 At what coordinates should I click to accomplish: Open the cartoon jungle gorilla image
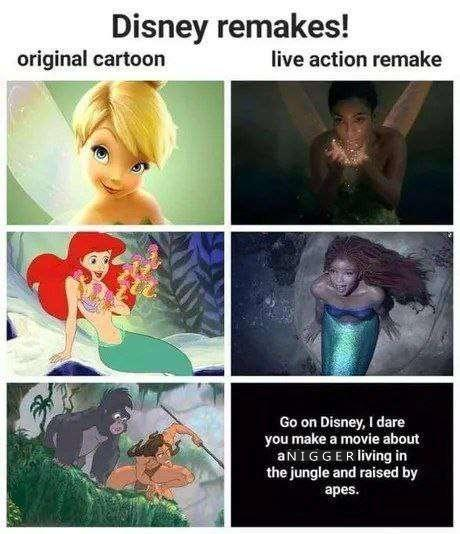pyautogui.click(x=115, y=455)
